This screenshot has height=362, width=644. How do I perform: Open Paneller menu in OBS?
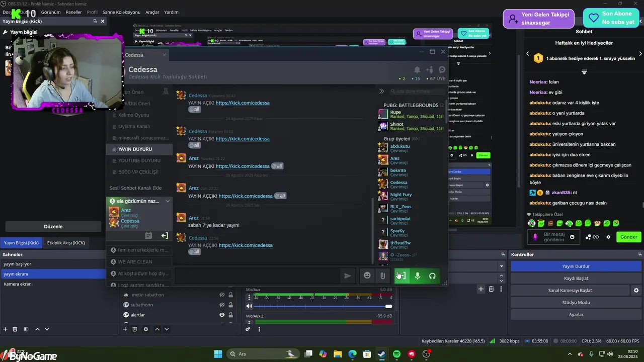tap(73, 12)
